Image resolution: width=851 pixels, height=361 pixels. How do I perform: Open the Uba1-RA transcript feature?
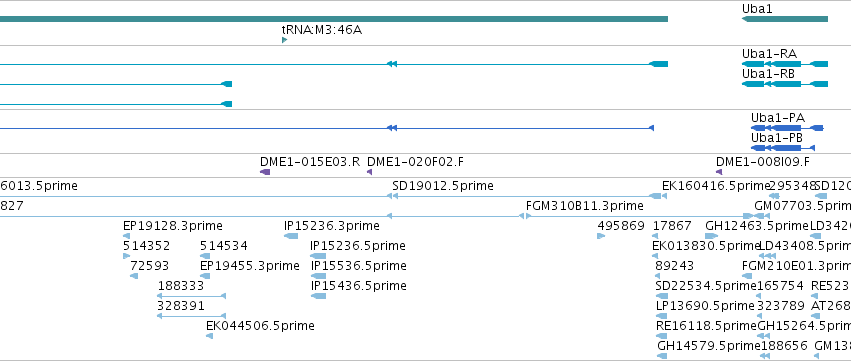pos(785,64)
